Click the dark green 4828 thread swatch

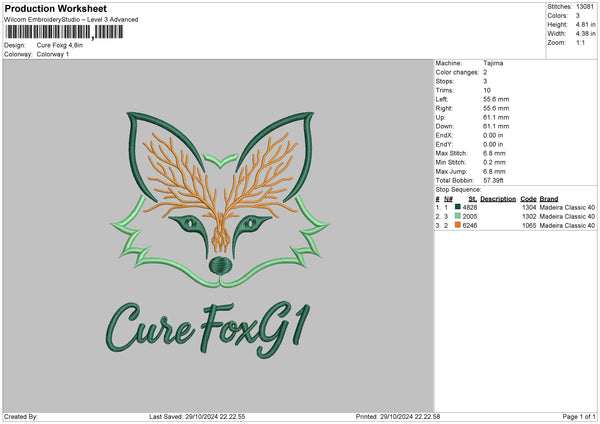point(457,206)
